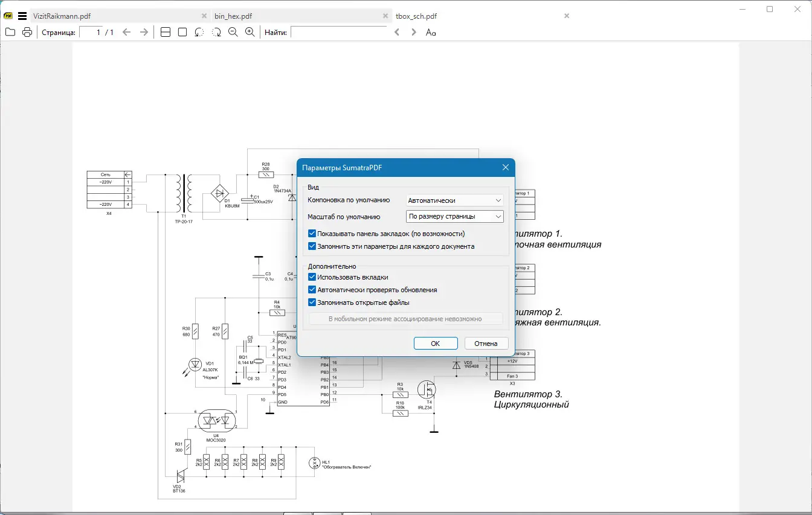Click the SumatraPDF app icon

point(8,16)
